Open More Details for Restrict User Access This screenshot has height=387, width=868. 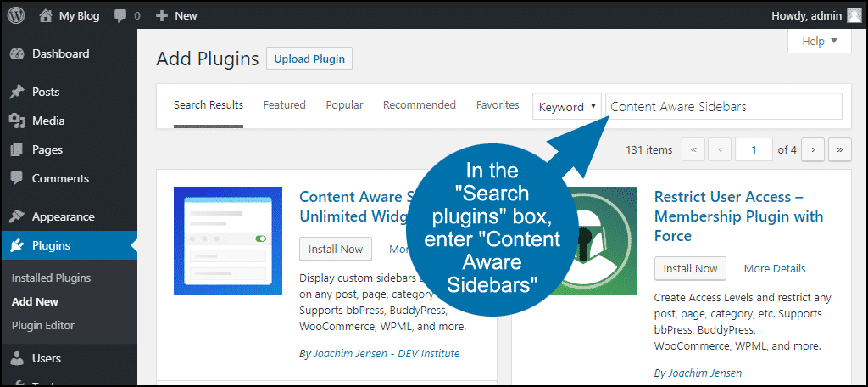[x=775, y=269]
